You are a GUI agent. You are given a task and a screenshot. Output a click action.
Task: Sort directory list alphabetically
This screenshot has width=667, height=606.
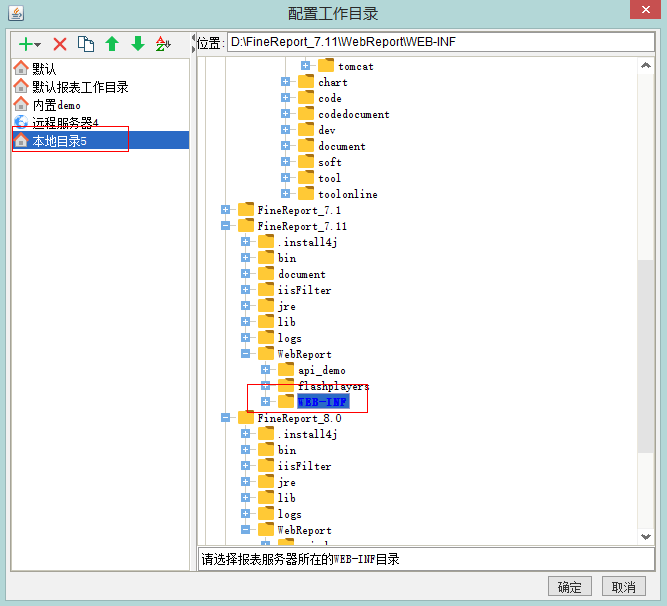[163, 44]
